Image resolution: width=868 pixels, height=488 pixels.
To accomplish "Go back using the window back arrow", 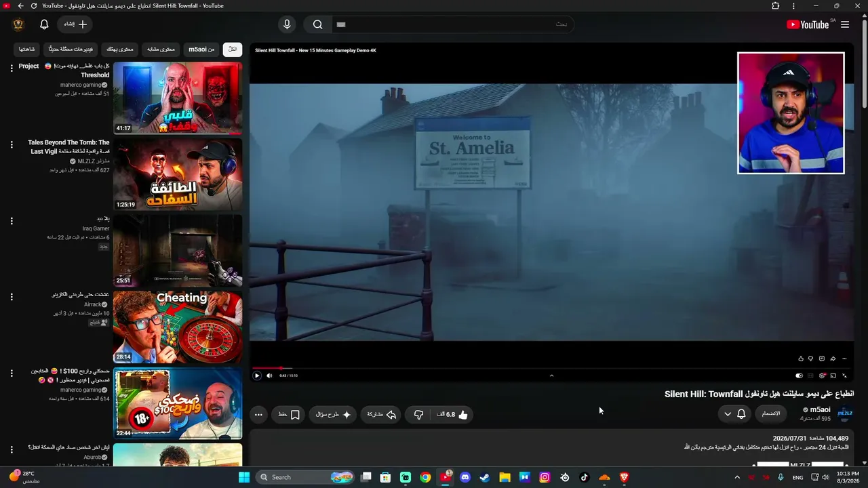I will coord(20,6).
